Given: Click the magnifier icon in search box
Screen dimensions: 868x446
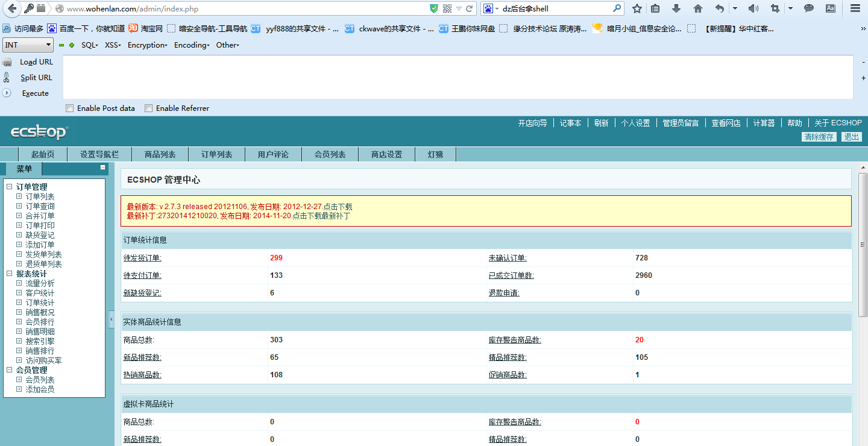Looking at the screenshot, I should pos(617,8).
